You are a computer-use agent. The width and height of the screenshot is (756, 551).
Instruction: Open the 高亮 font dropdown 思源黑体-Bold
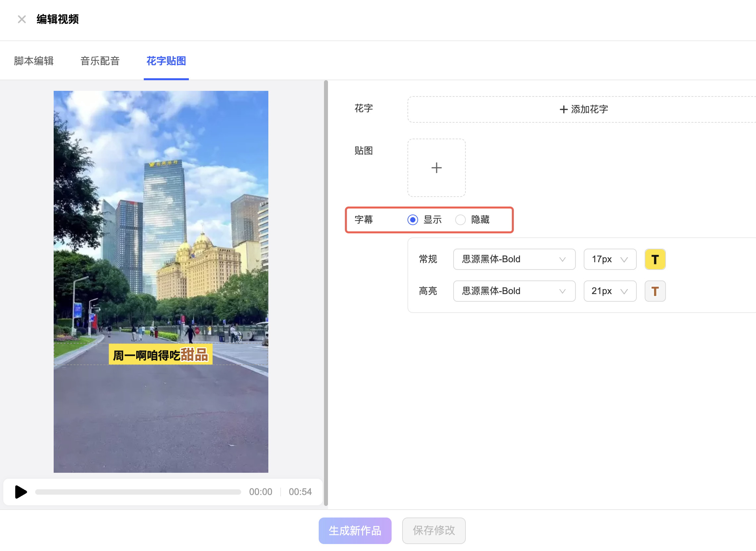coord(514,291)
